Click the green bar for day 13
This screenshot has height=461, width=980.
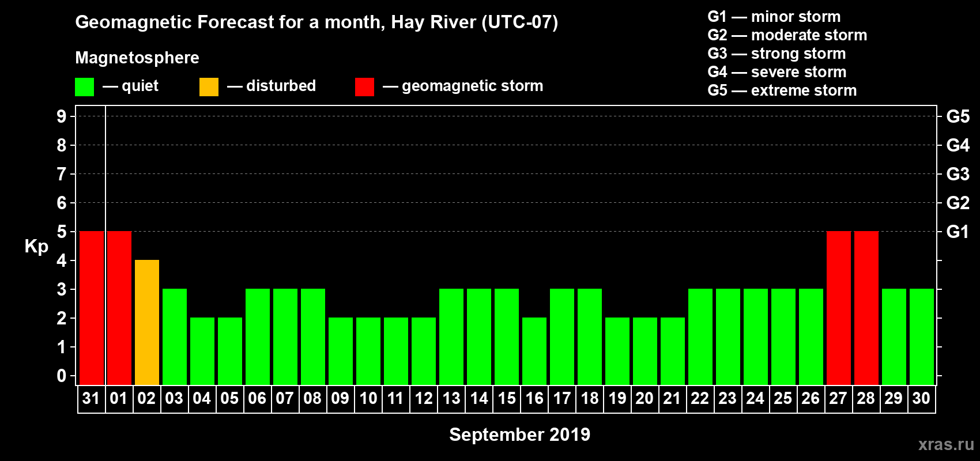451,337
